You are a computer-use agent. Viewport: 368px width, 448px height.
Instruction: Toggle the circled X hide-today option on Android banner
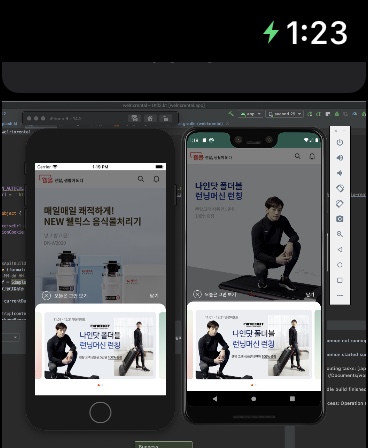click(x=197, y=294)
